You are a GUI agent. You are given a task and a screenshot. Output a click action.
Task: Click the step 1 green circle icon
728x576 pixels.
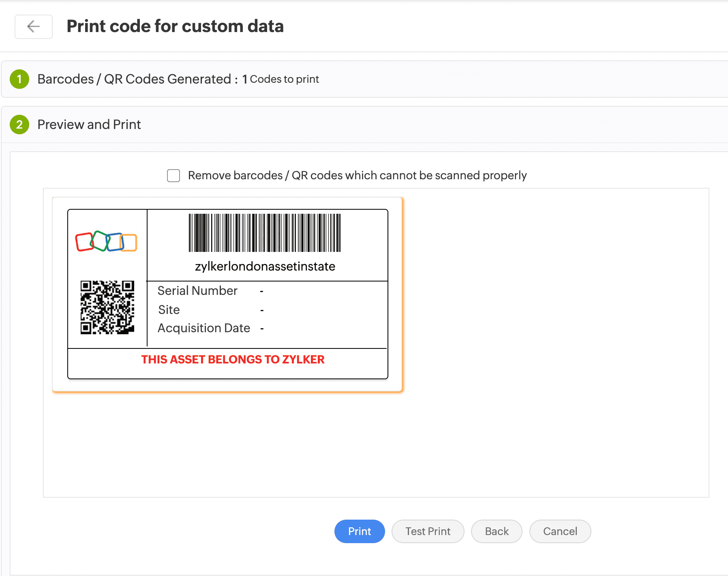pyautogui.click(x=19, y=79)
